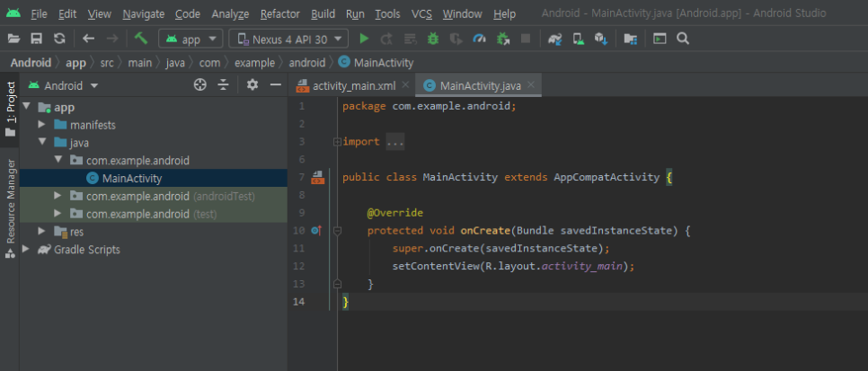Open Project panel gear options

[x=252, y=84]
